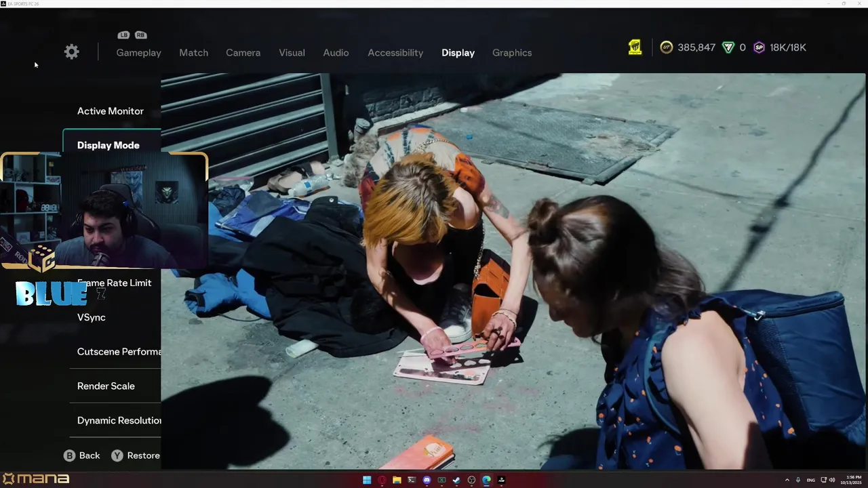Screen dimensions: 868x488
Task: Go to the Visual tab
Action: 292,53
